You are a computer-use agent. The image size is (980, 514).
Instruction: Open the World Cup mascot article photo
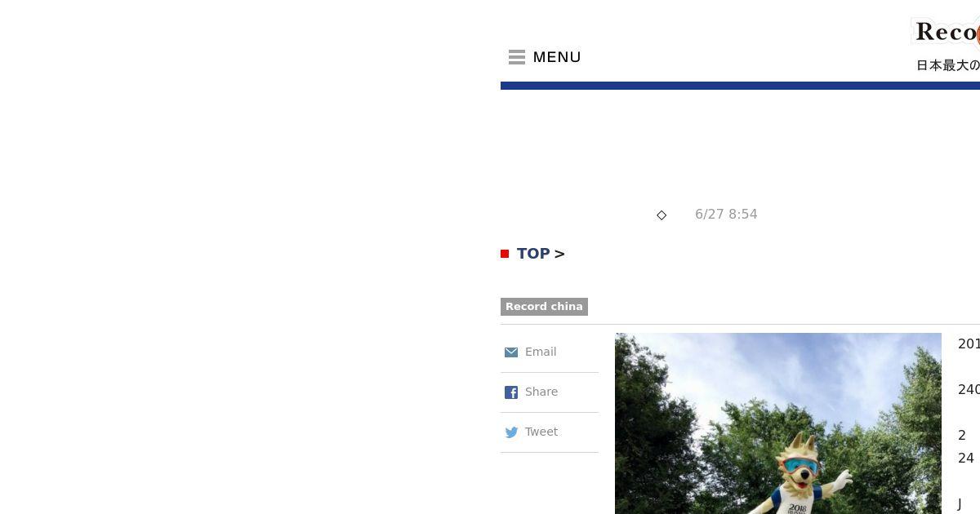pyautogui.click(x=778, y=423)
